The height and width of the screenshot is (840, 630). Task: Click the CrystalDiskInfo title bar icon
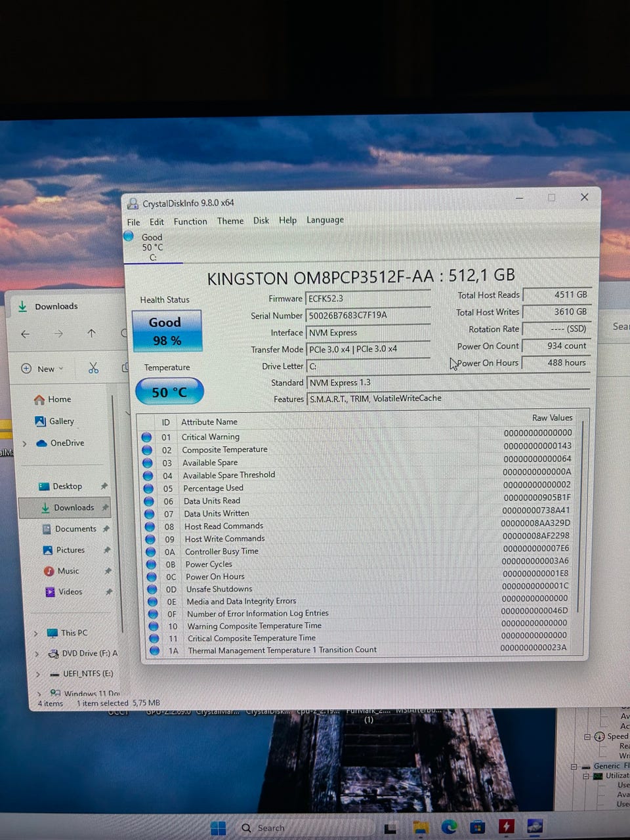click(133, 203)
